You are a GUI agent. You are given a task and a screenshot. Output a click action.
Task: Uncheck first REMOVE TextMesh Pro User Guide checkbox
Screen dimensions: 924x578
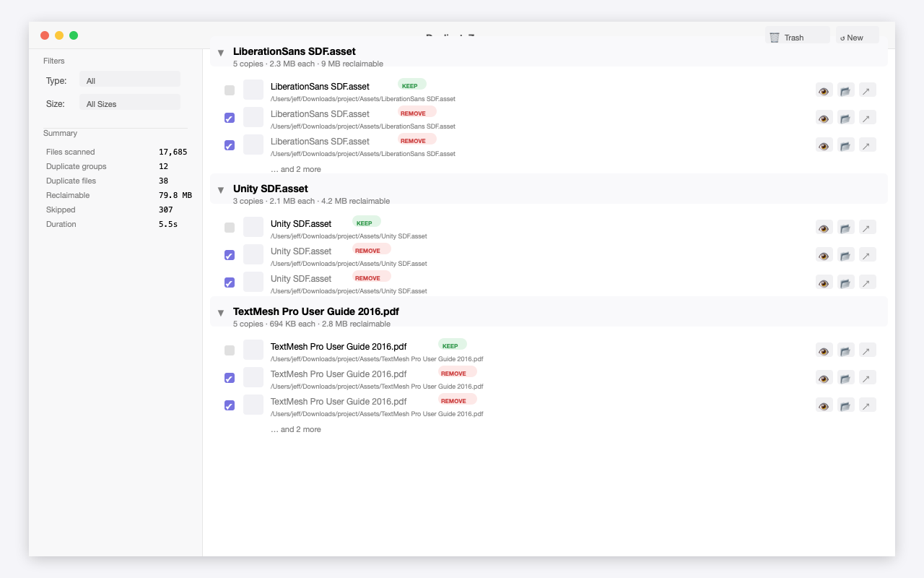pos(230,378)
